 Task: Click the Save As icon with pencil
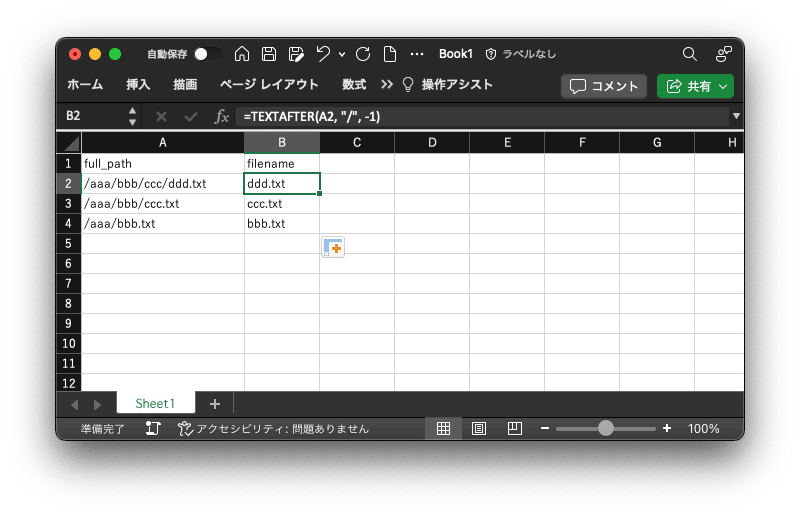point(296,54)
